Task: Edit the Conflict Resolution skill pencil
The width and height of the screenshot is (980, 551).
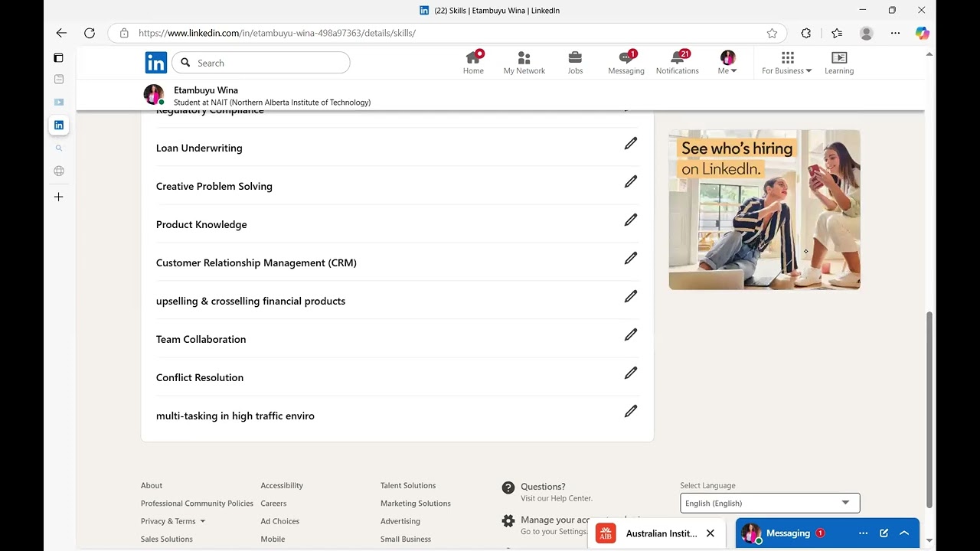Action: pos(630,373)
